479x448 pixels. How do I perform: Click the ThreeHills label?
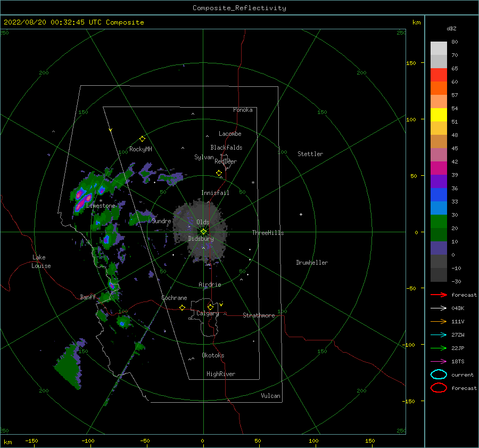(x=268, y=233)
